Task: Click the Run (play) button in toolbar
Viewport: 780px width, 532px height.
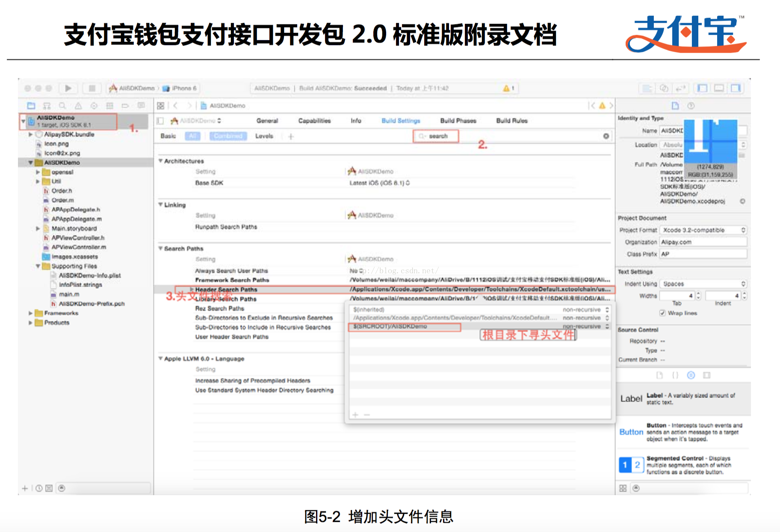Action: (x=68, y=88)
